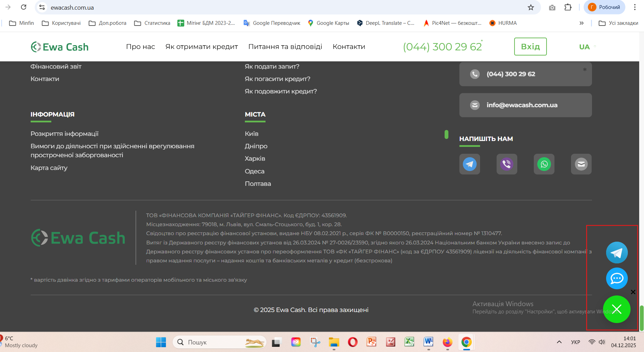Click the camera icon in Chrome's toolbar
Viewport: 644px width, 352px height.
pyautogui.click(x=552, y=7)
